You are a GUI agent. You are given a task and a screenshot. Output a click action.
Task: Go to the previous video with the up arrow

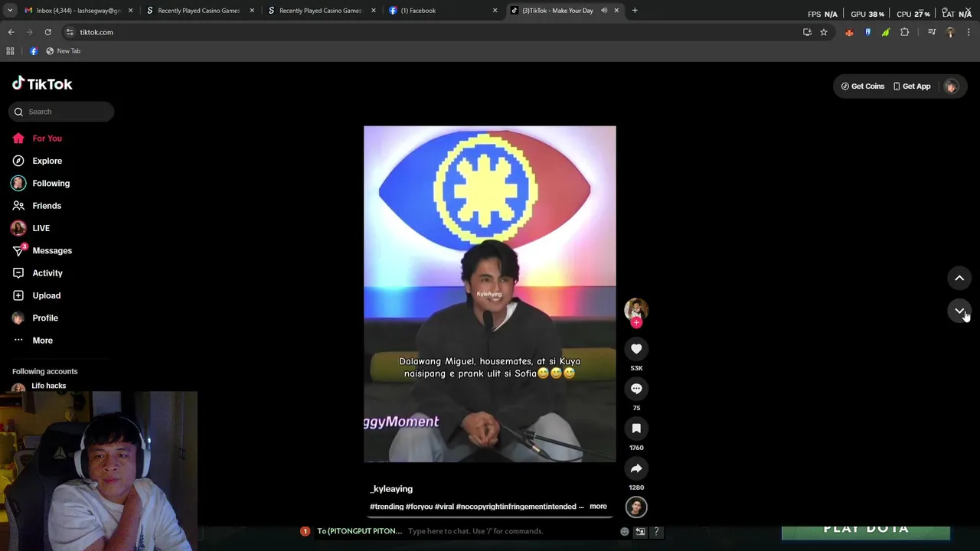(959, 278)
